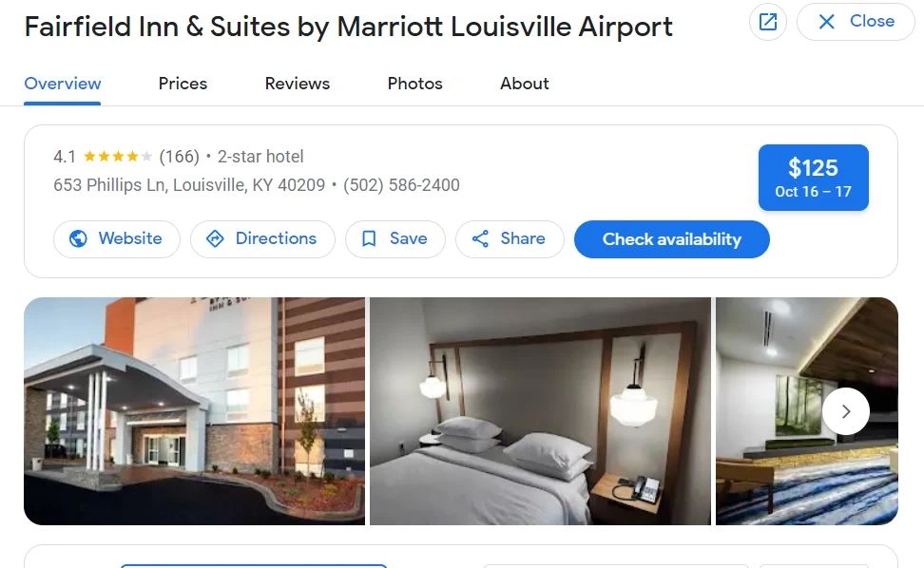924x568 pixels.
Task: Open the hotel exterior entrance photo
Action: 195,411
